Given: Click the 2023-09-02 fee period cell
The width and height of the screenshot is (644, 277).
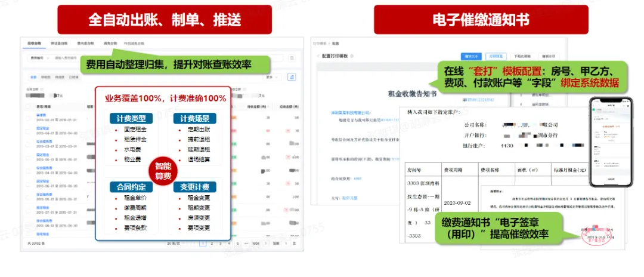Looking at the screenshot, I should (x=457, y=202).
